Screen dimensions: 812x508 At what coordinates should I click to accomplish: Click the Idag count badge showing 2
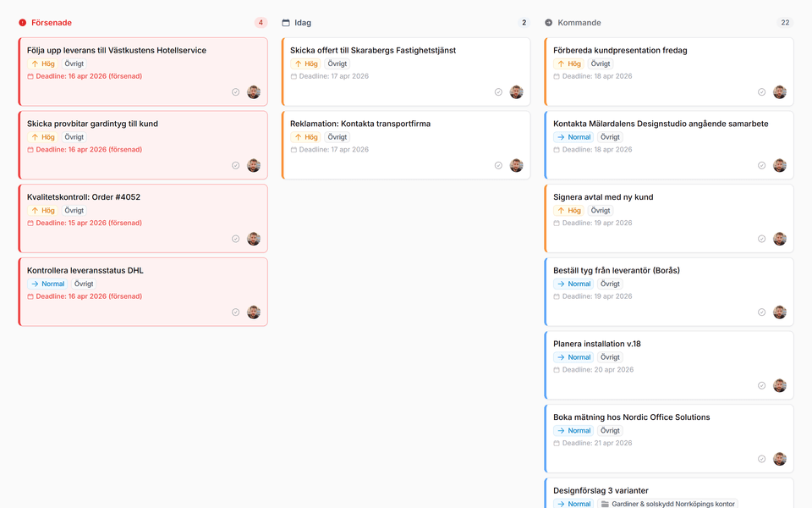pyautogui.click(x=524, y=23)
